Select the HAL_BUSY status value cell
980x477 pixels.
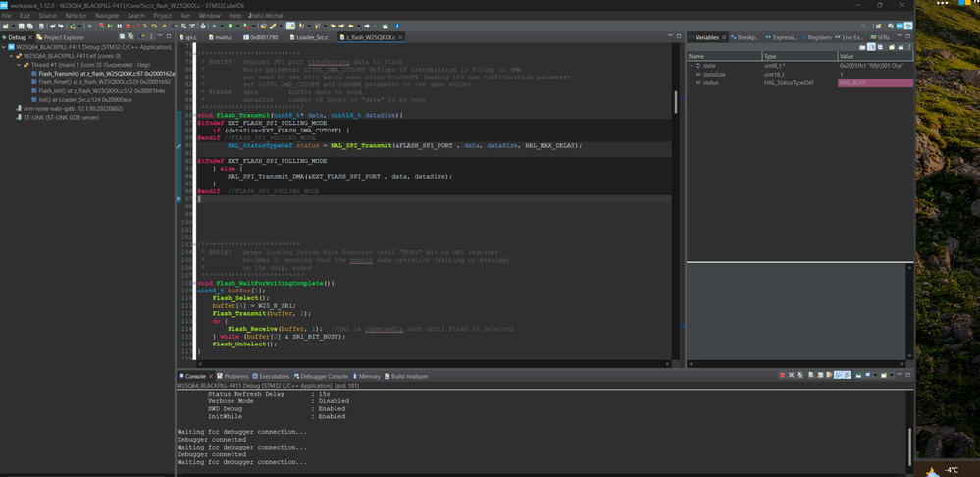click(x=875, y=82)
